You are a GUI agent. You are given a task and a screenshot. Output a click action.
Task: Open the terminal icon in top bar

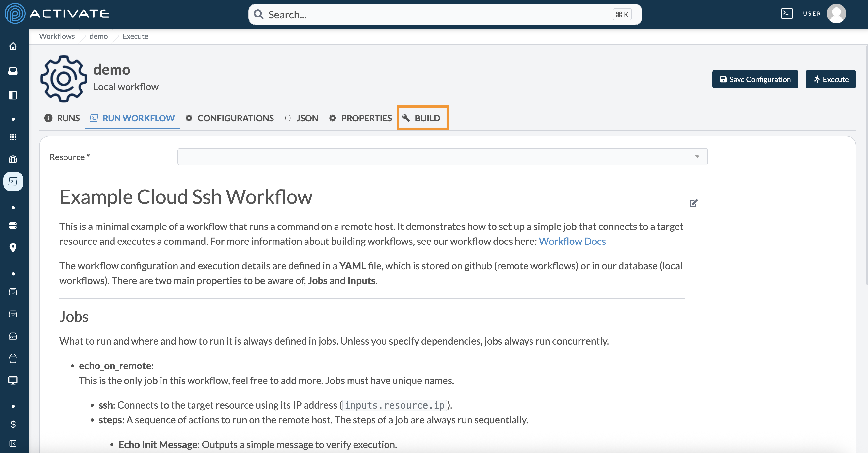point(787,14)
